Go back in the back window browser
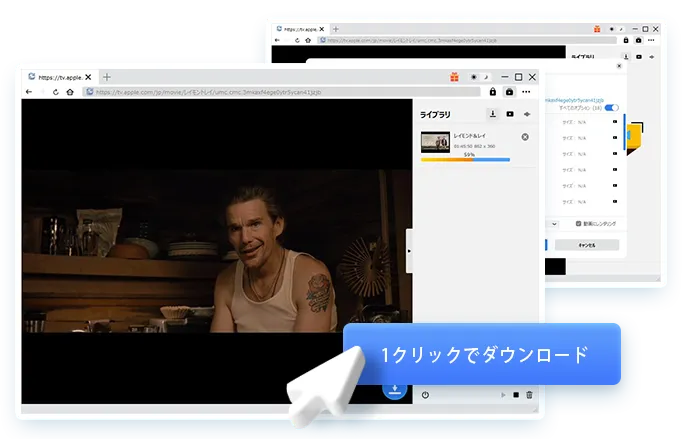686x439 pixels. 277,40
